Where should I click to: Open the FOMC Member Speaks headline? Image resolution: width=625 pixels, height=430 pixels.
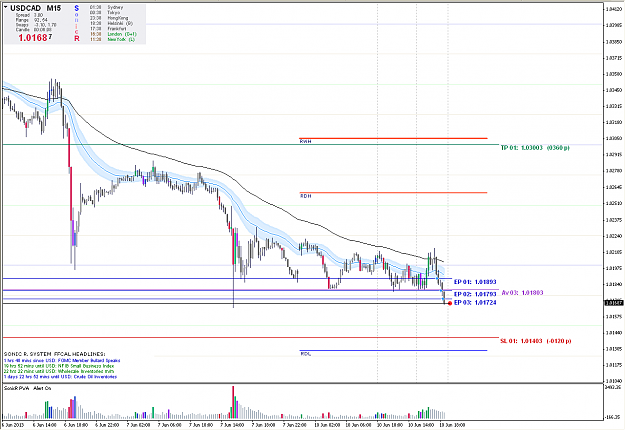point(62,360)
